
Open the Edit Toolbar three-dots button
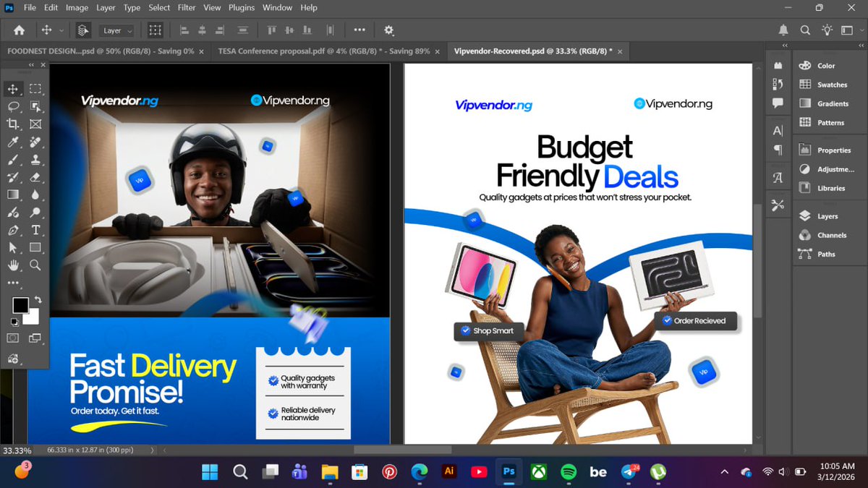click(x=13, y=283)
